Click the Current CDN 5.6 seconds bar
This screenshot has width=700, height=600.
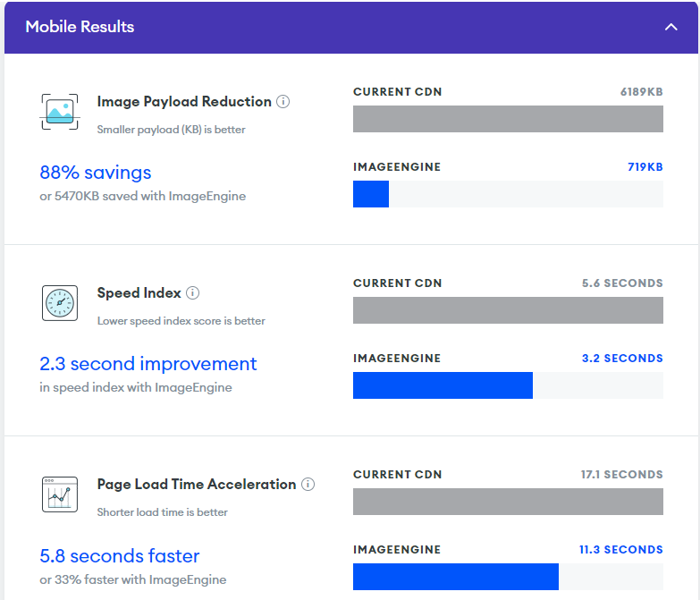tap(508, 310)
